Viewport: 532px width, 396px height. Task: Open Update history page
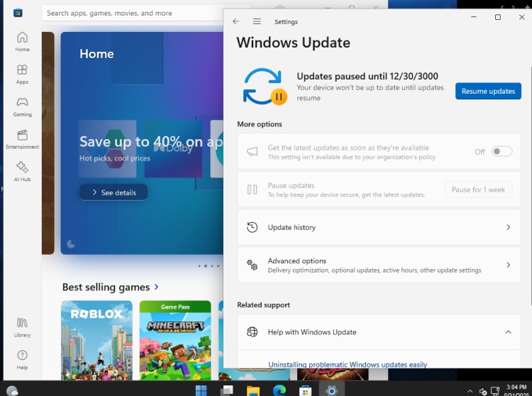point(379,227)
